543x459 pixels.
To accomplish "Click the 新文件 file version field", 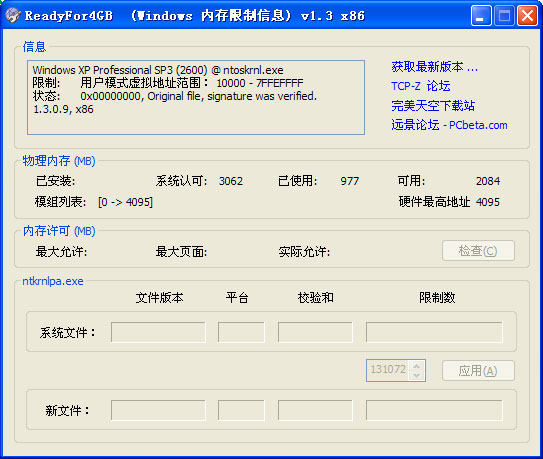I will click(x=158, y=410).
